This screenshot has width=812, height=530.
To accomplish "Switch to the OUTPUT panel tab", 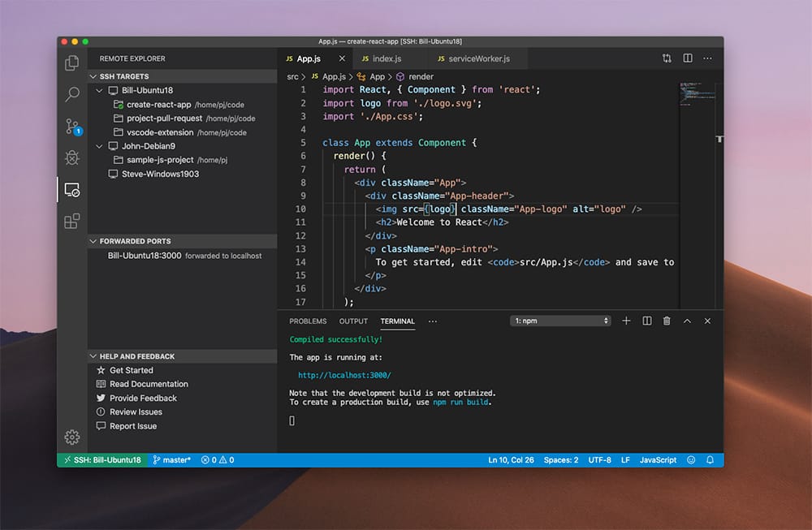I will click(x=353, y=321).
